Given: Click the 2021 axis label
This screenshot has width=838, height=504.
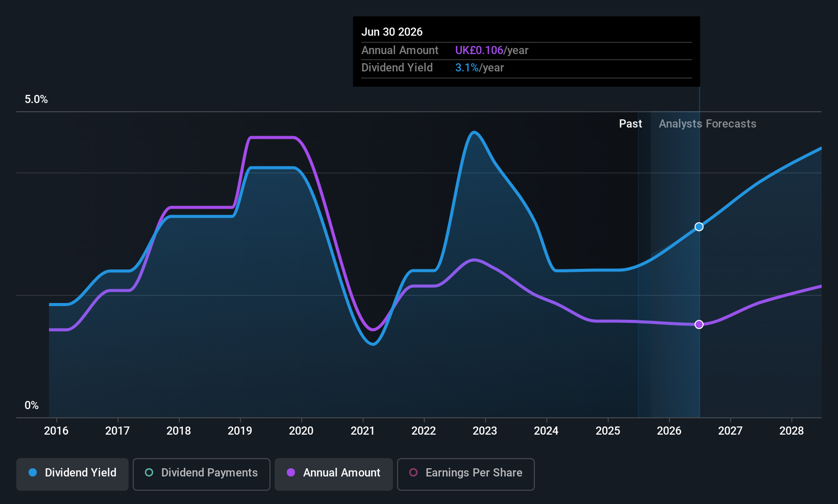Looking at the screenshot, I should coord(363,431).
